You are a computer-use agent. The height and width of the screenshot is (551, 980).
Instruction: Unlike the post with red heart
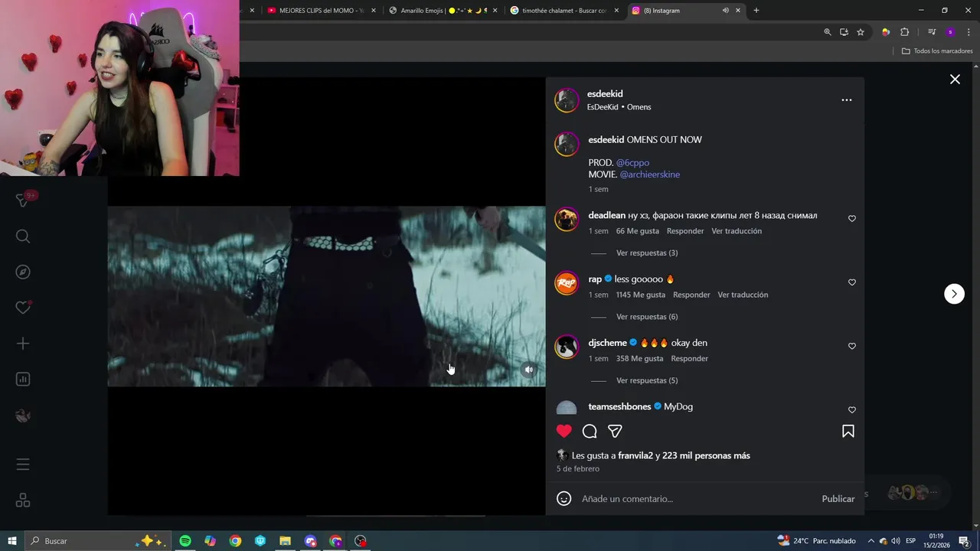(564, 431)
